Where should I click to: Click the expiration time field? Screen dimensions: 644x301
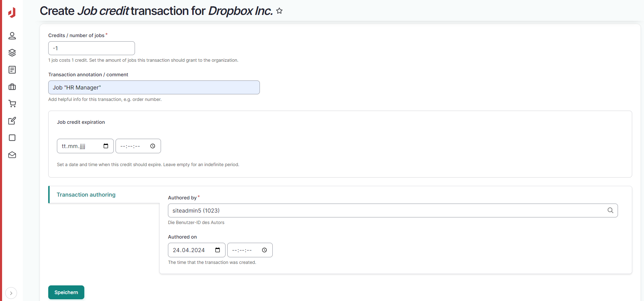click(138, 146)
